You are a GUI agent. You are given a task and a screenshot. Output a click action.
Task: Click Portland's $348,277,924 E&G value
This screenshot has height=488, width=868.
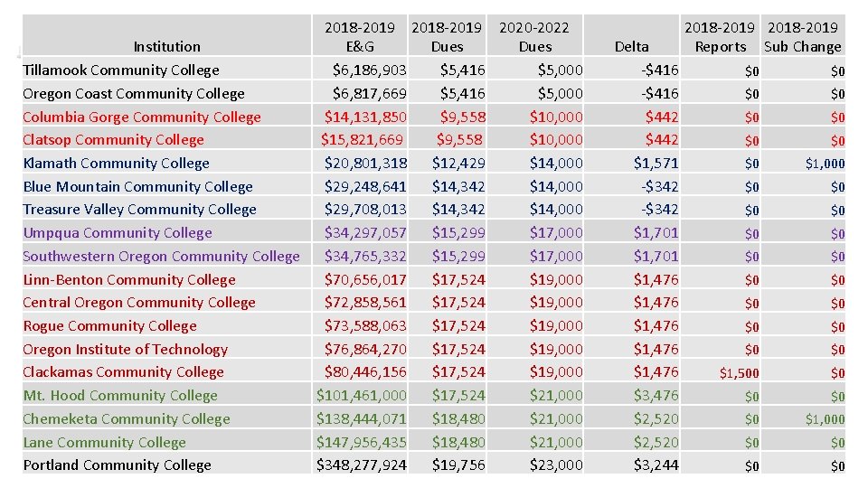[x=361, y=465]
